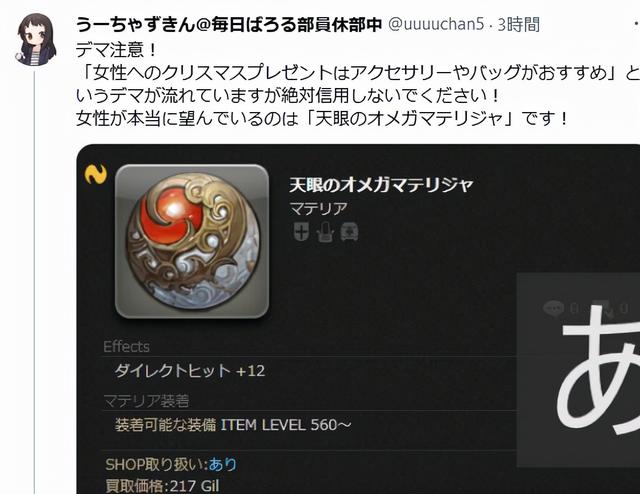
Task: Click the あり link next to SHOP取り扱い
Action: 222,464
